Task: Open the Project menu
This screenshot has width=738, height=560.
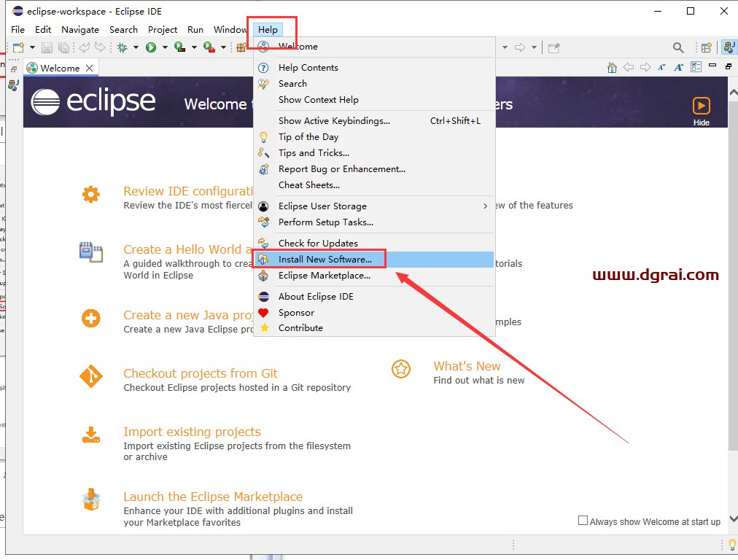Action: click(163, 30)
